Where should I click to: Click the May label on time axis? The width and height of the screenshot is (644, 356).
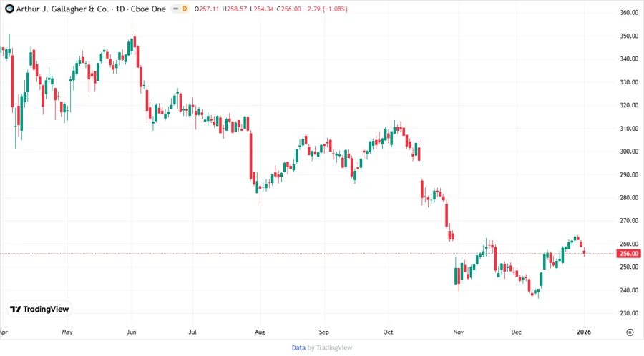67,332
